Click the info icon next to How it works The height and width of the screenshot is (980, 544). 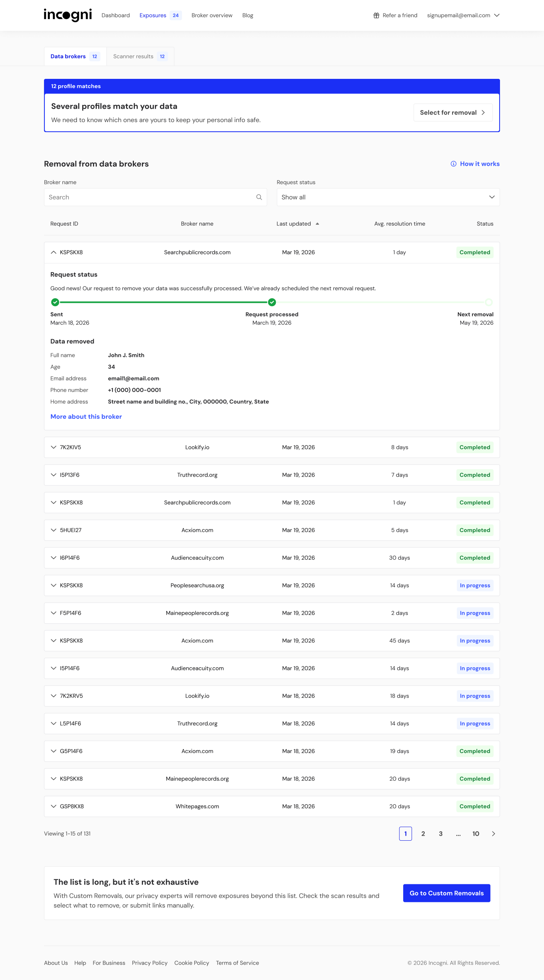(x=453, y=164)
